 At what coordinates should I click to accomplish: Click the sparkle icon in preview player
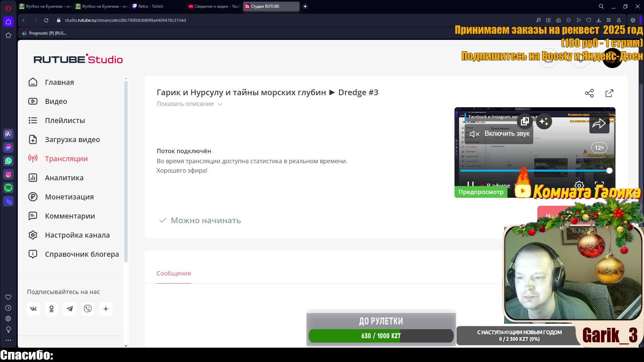544,121
